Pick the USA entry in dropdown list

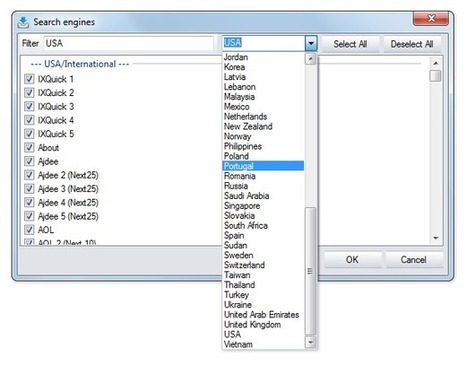(263, 334)
